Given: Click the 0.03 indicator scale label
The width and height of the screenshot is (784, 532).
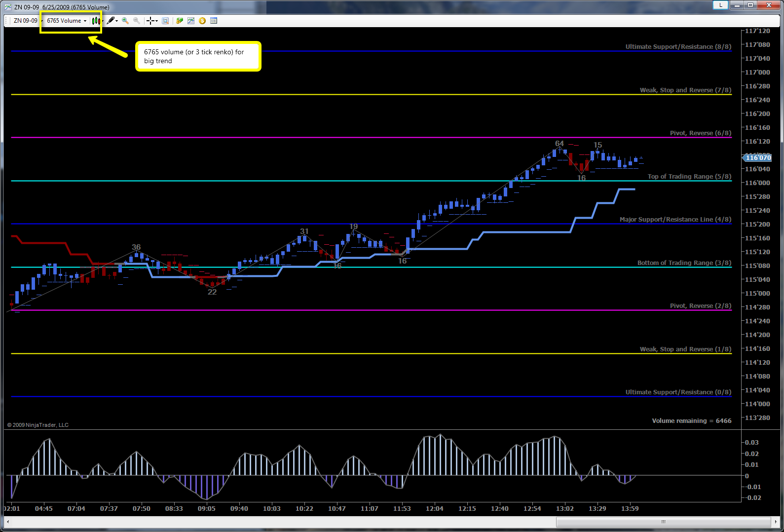Looking at the screenshot, I should [x=752, y=443].
